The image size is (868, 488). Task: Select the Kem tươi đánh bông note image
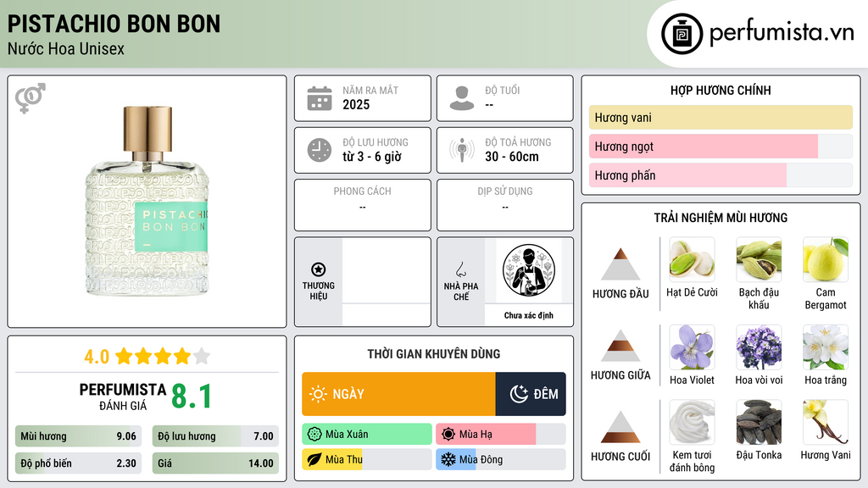tap(692, 423)
